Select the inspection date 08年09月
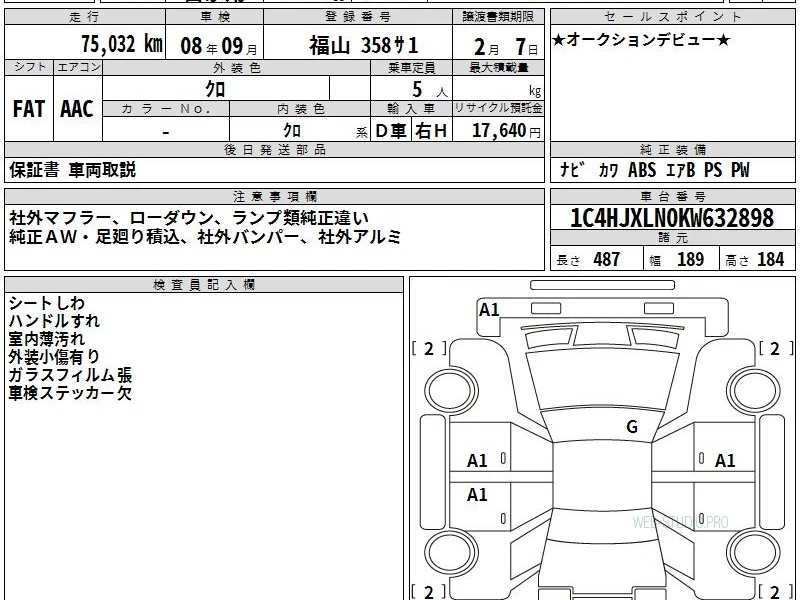Screen dimensions: 800x600 tap(219, 46)
